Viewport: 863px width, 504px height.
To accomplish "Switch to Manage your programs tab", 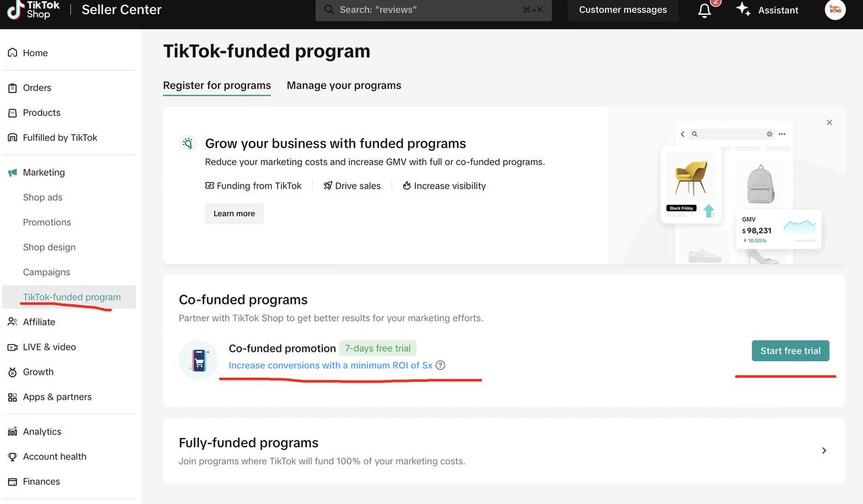I will coord(344,86).
